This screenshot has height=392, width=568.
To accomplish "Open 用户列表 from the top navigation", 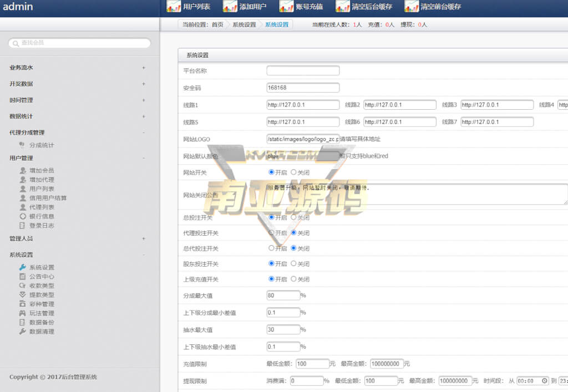I will [x=197, y=7].
